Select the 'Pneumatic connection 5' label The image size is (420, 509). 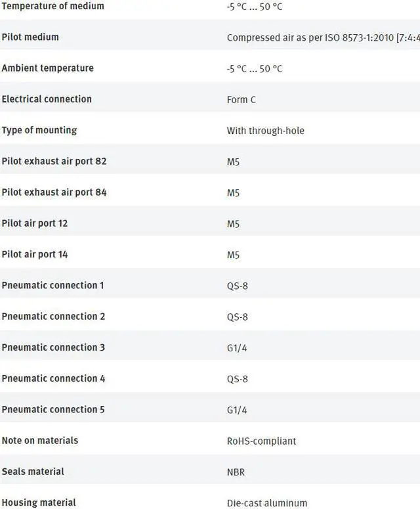53,410
